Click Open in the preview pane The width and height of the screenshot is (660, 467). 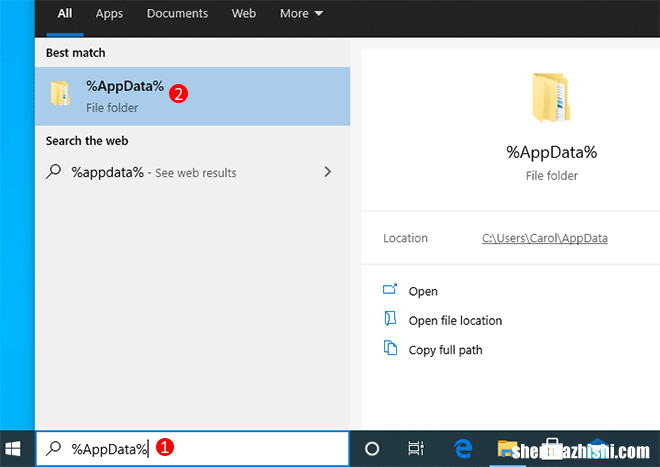[x=423, y=291]
